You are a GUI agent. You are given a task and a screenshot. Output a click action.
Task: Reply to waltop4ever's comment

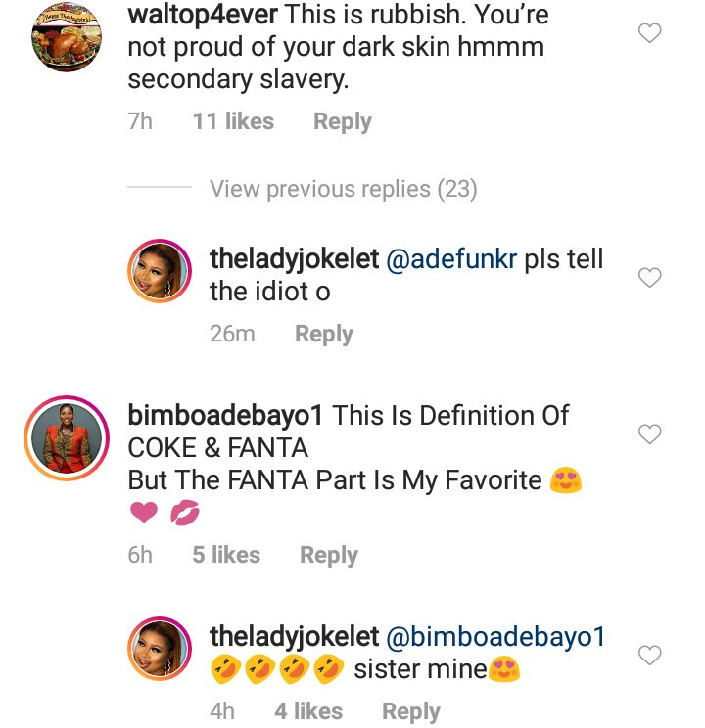click(342, 121)
